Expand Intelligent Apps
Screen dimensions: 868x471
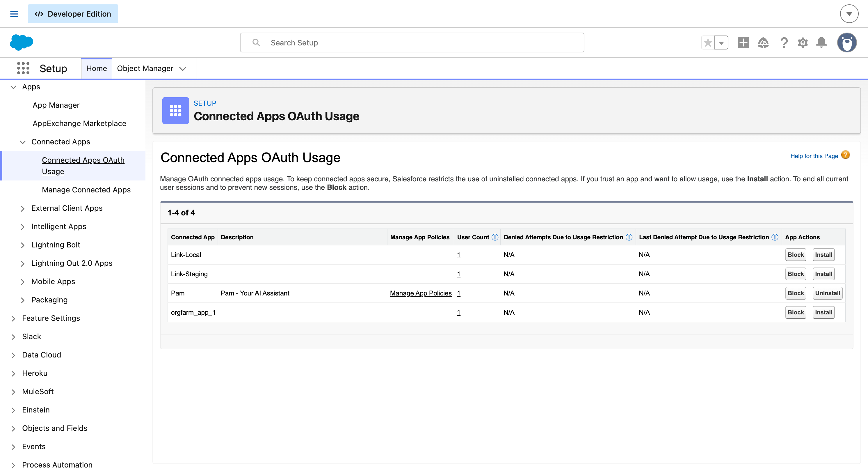23,227
